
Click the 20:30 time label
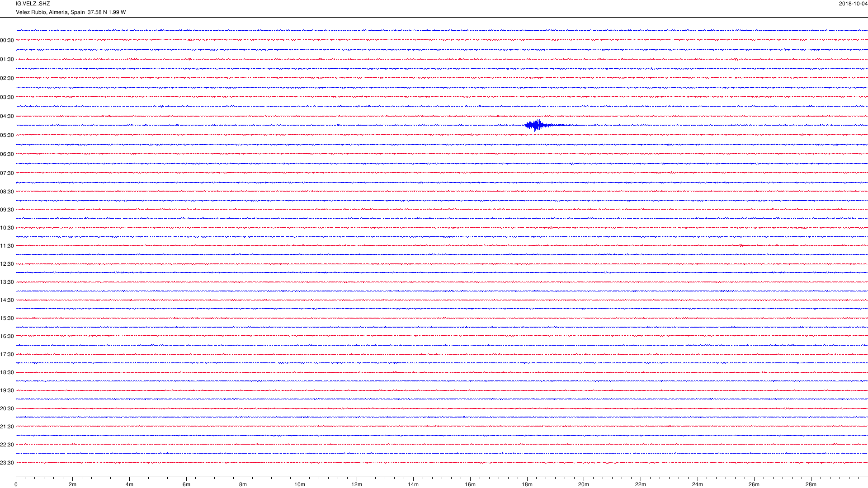click(x=7, y=409)
